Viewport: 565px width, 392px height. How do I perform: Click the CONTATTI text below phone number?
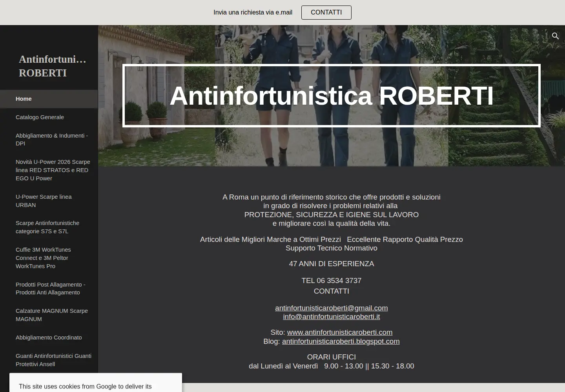pos(332,291)
